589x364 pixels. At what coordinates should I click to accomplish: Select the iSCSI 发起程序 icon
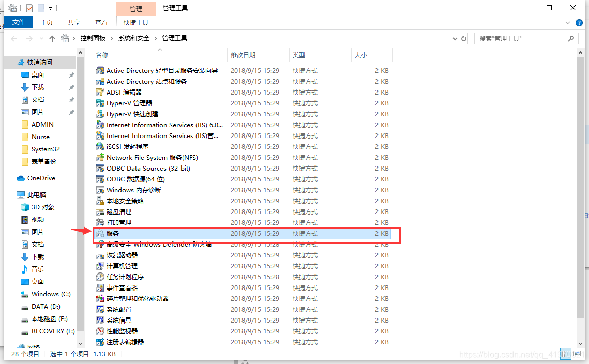pyautogui.click(x=100, y=146)
